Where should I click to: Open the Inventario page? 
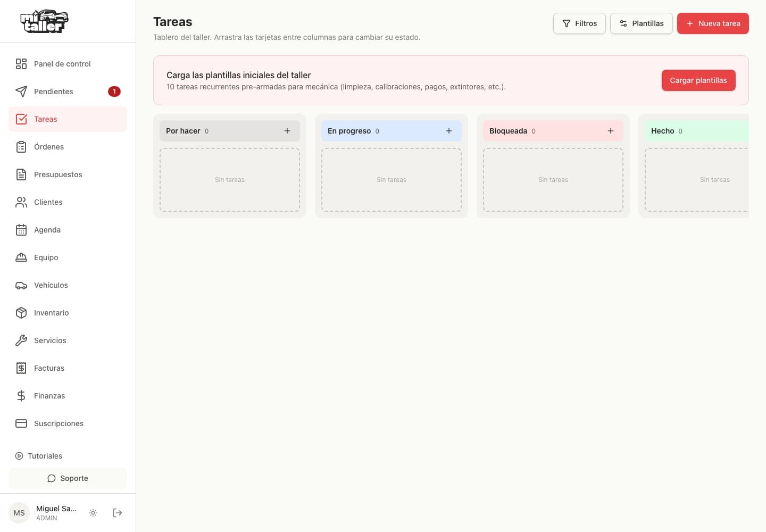click(68, 313)
